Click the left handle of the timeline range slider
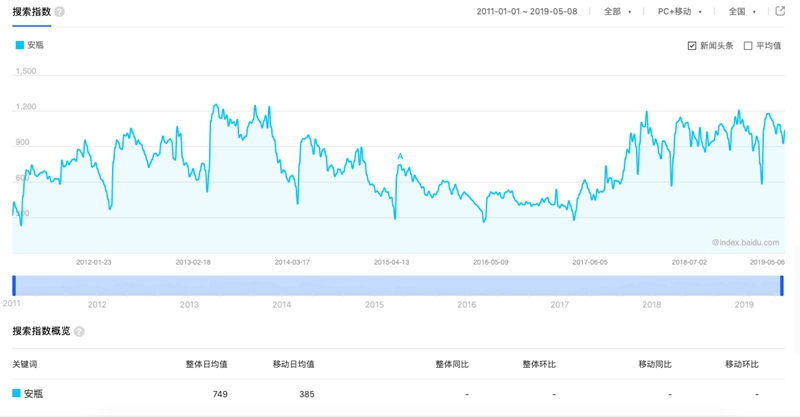The width and height of the screenshot is (800, 417). point(14,286)
